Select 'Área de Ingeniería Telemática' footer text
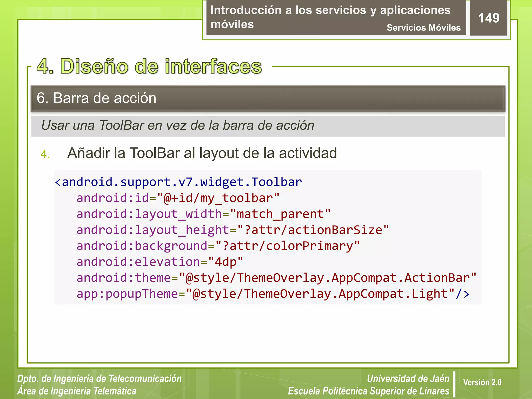The image size is (532, 399). [x=77, y=391]
